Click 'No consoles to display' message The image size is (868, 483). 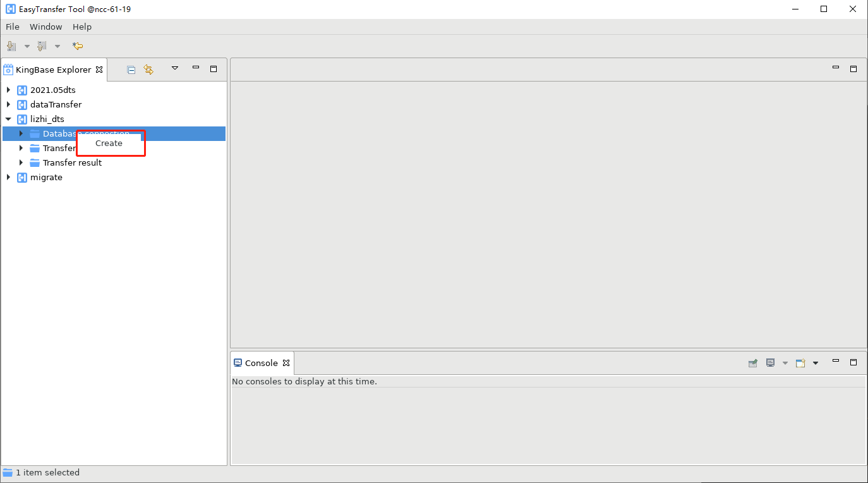coord(304,381)
